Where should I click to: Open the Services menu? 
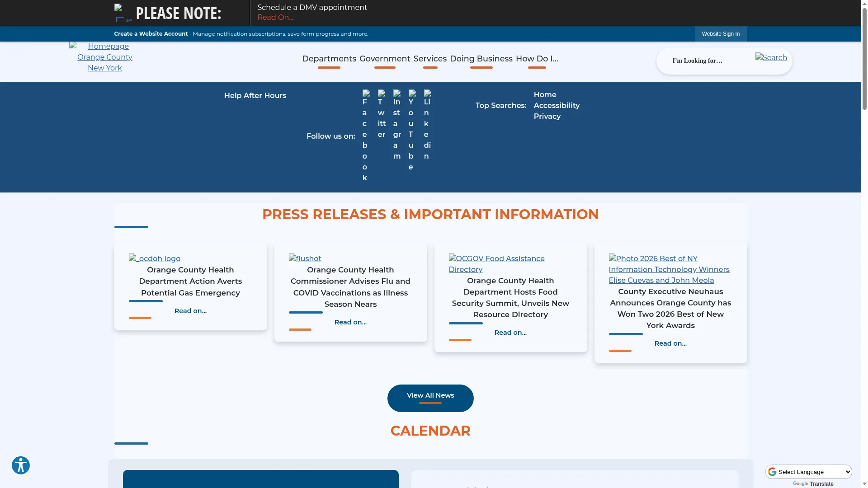click(430, 59)
